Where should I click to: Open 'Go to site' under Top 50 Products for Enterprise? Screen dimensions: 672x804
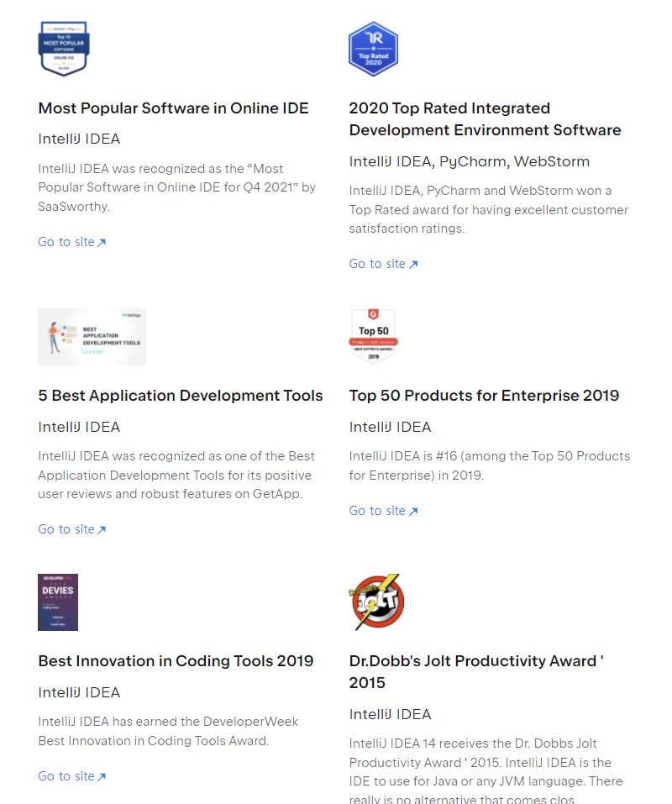(x=383, y=512)
